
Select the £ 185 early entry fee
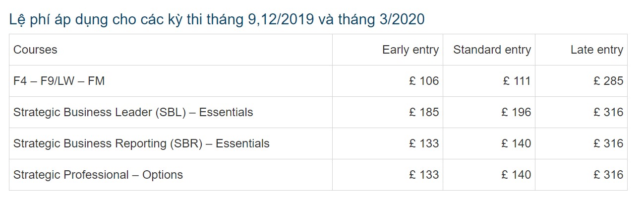click(x=424, y=112)
